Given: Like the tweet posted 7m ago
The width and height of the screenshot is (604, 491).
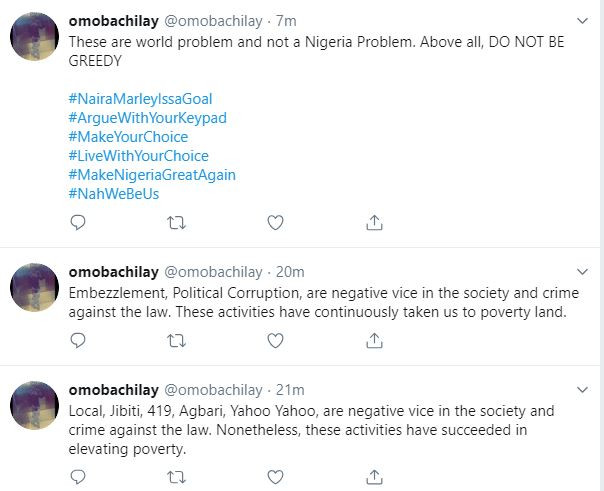Looking at the screenshot, I should point(275,223).
